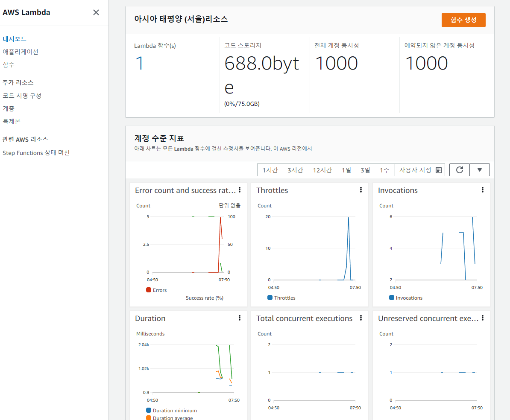Open the Duration widget actions menu

pyautogui.click(x=240, y=318)
